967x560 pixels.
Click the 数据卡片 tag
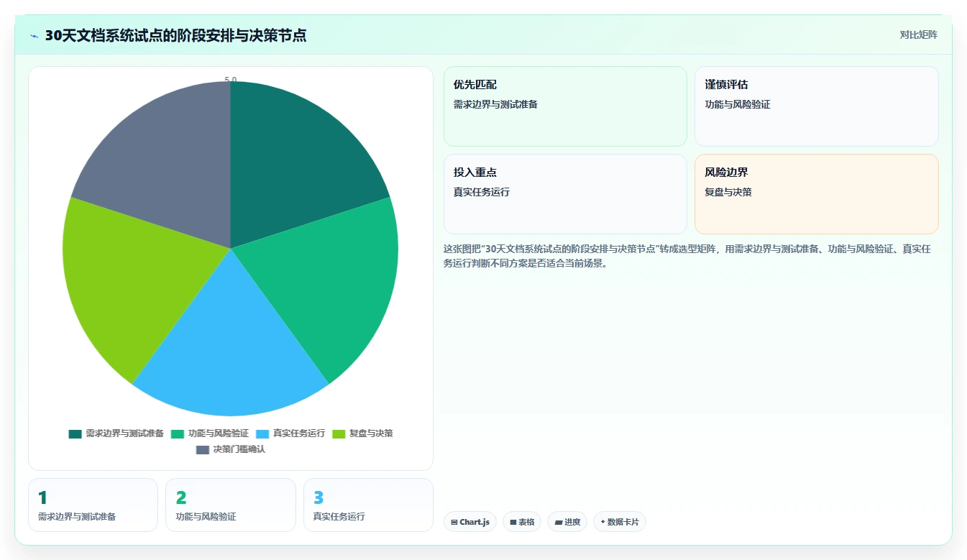620,522
